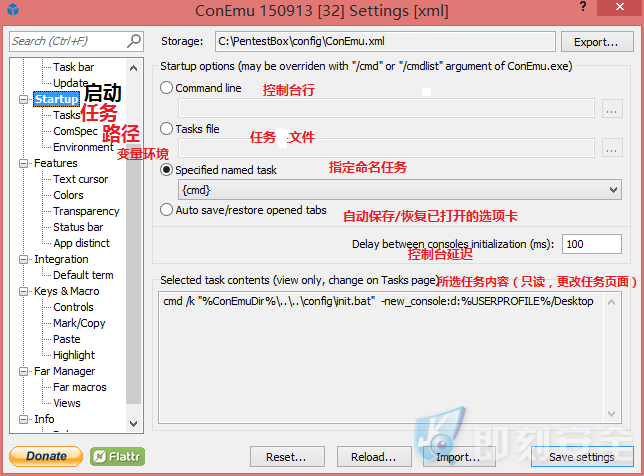Select the Tasks file radio option
This screenshot has width=644, height=476.
click(x=166, y=129)
